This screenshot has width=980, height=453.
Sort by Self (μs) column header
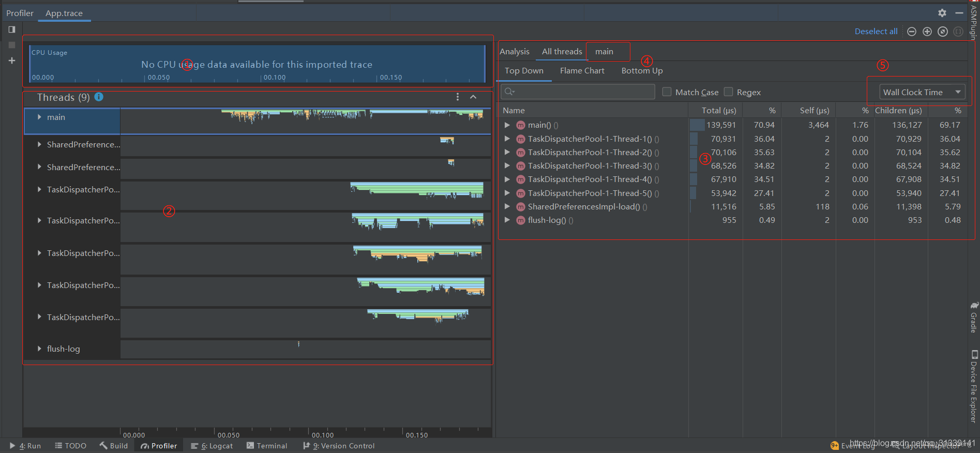tap(808, 111)
